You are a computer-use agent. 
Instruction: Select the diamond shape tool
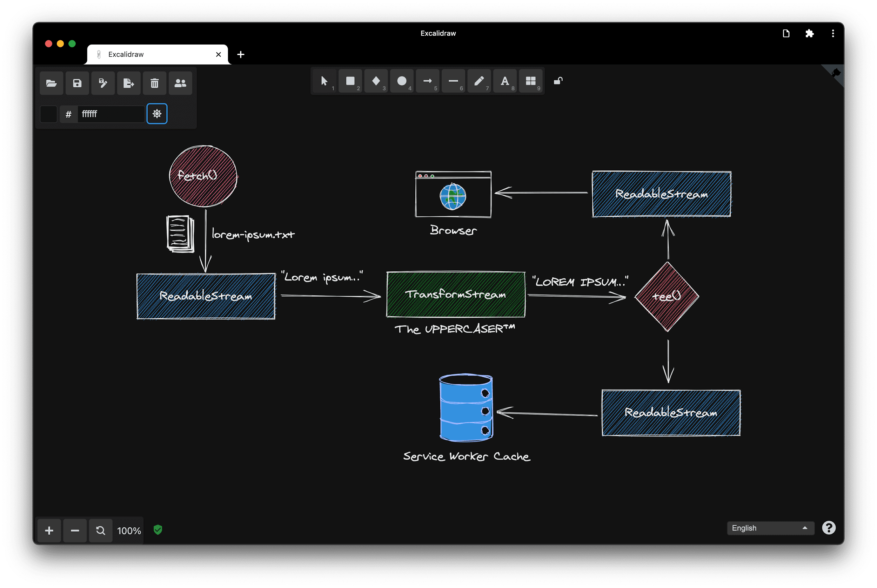tap(375, 81)
